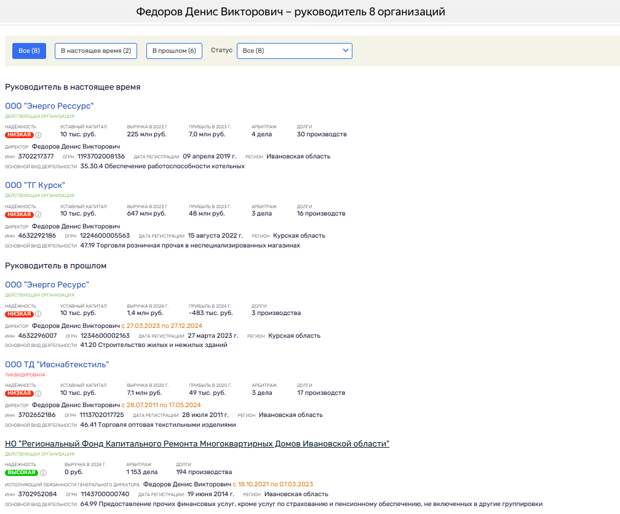Click activity '35.30.4 Обеспечение работоспособности котельных'
The image size is (620, 514).
[x=163, y=166]
